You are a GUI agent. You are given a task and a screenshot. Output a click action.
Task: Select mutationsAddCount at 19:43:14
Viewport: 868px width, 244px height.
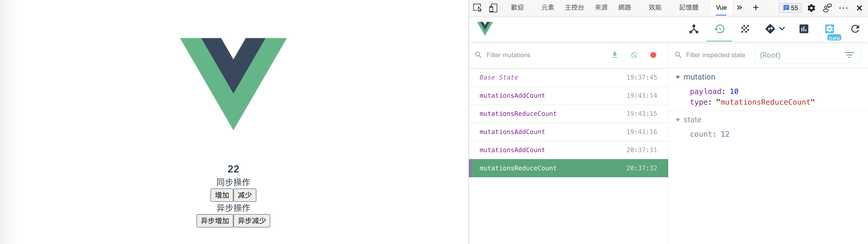(568, 96)
